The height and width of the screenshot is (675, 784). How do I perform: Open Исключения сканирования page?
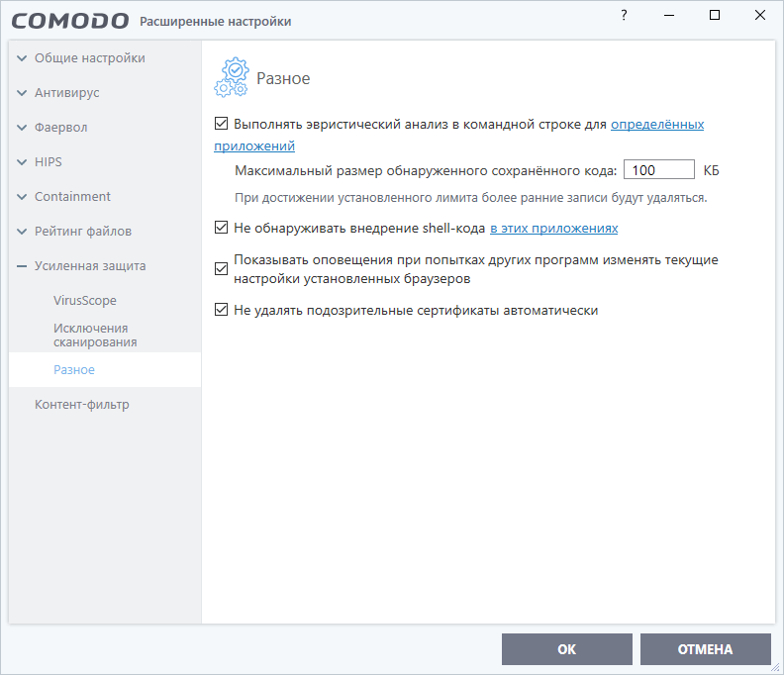[95, 335]
